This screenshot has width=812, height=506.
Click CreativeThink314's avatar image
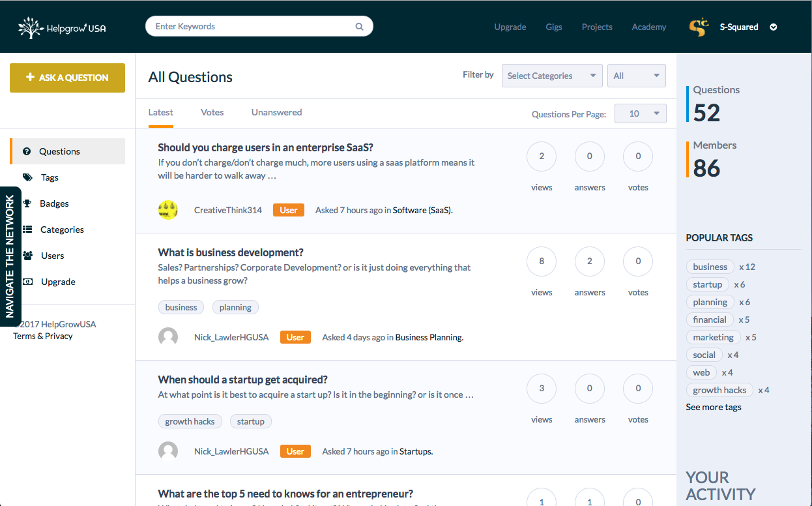[x=168, y=210]
